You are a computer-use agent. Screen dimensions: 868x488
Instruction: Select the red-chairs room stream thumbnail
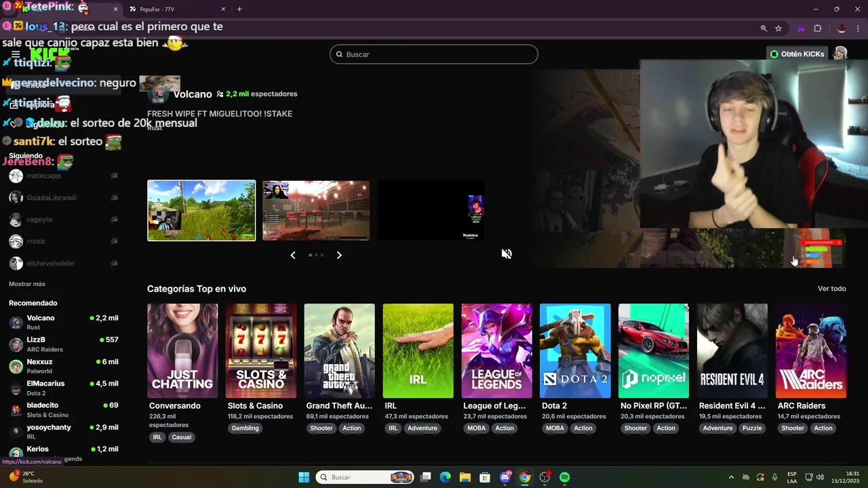[x=316, y=210]
